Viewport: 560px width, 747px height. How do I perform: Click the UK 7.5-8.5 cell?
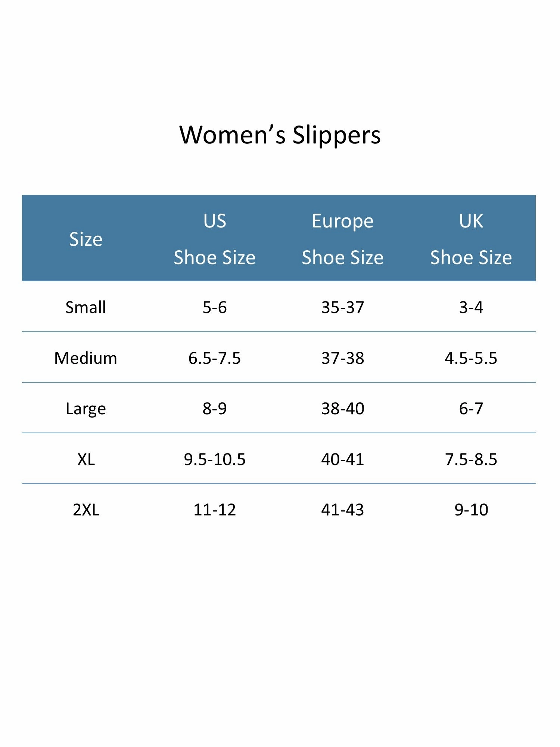(471, 459)
